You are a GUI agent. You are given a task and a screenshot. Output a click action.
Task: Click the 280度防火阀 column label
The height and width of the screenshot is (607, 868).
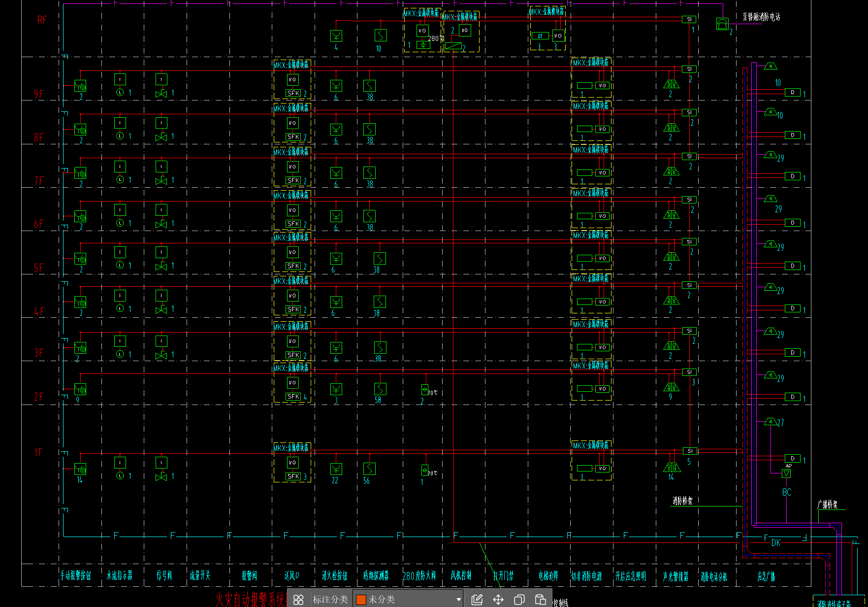pos(419,575)
